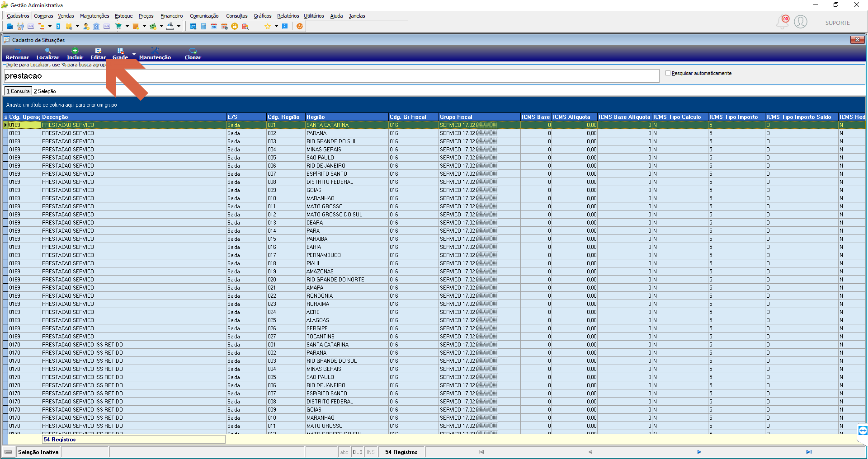Click the Manutenção button

point(155,54)
